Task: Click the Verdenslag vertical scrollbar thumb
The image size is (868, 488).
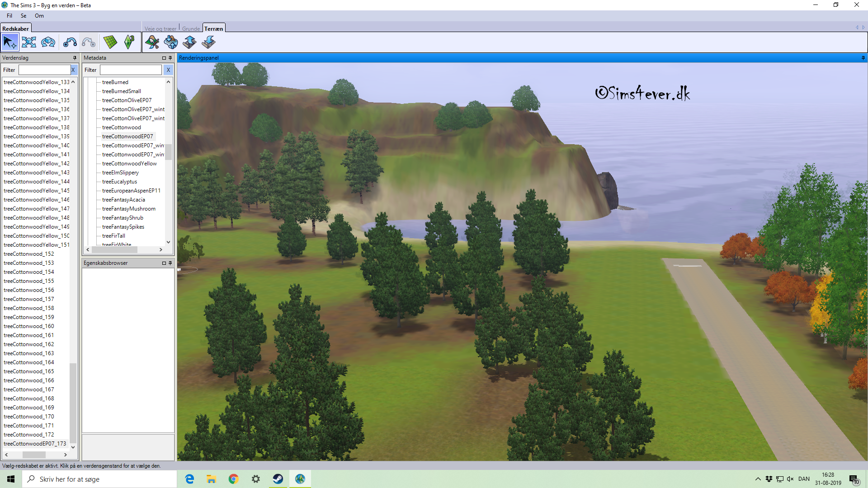Action: pyautogui.click(x=73, y=403)
